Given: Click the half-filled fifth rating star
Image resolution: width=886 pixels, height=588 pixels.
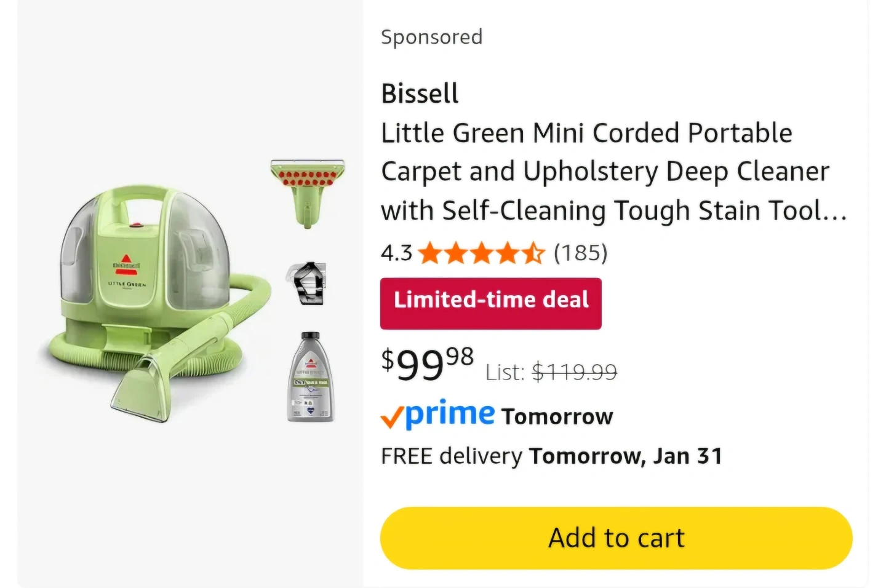Looking at the screenshot, I should click(x=533, y=253).
